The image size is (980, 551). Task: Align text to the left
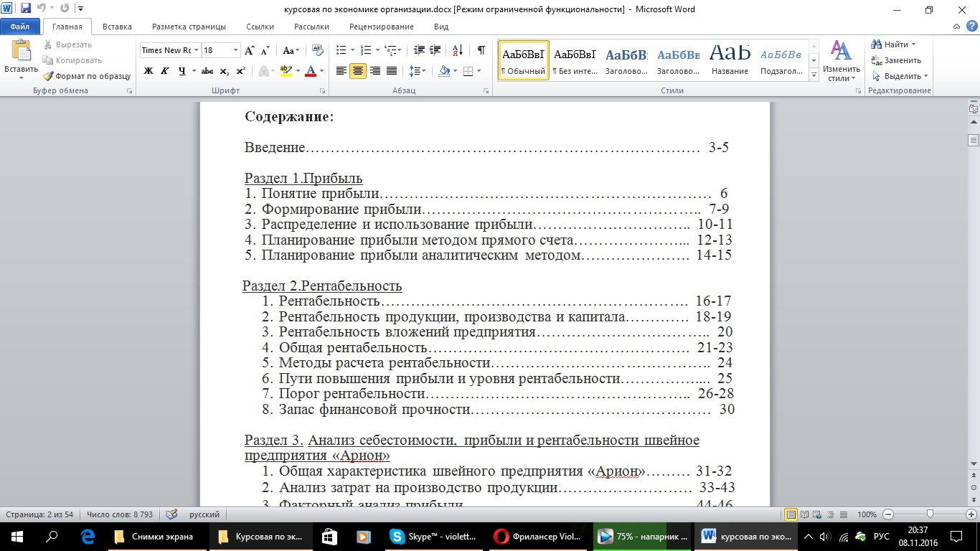click(x=341, y=71)
